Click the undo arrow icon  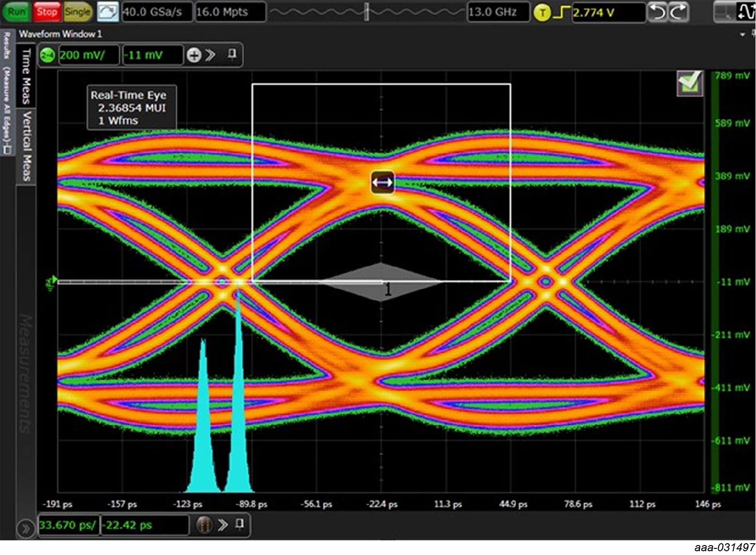(x=657, y=12)
